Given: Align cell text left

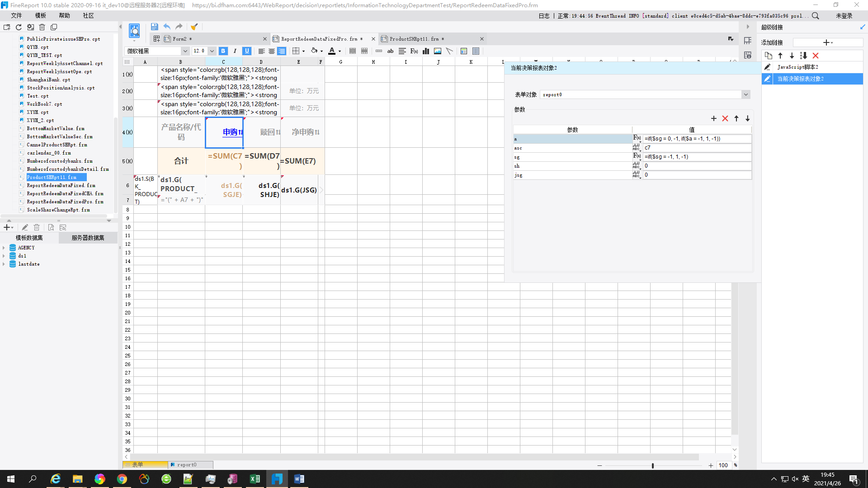Looking at the screenshot, I should click(x=261, y=51).
